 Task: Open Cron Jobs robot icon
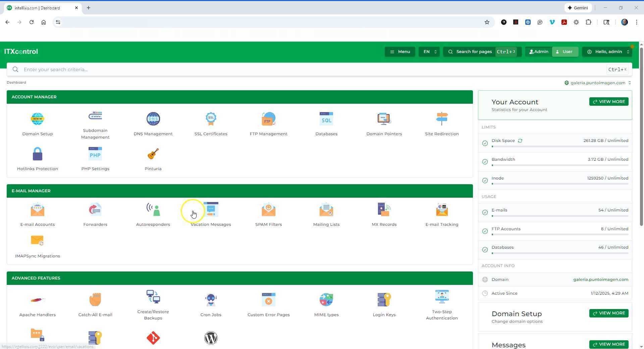[x=211, y=300]
